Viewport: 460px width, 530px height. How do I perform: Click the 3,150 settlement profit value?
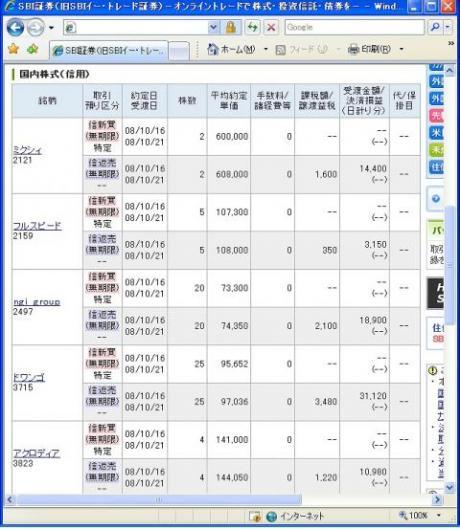pyautogui.click(x=375, y=244)
